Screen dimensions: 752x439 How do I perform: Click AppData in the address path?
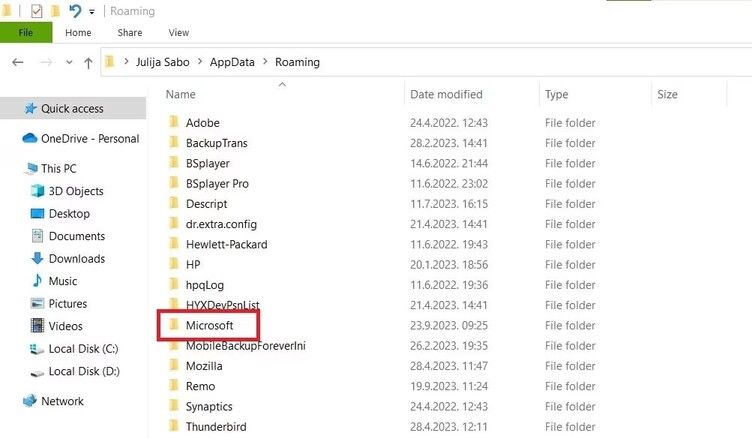click(x=232, y=62)
